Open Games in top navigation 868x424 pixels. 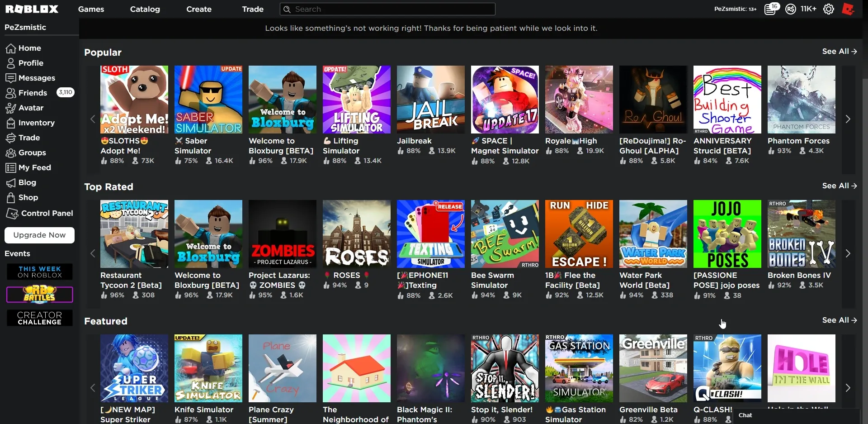91,9
